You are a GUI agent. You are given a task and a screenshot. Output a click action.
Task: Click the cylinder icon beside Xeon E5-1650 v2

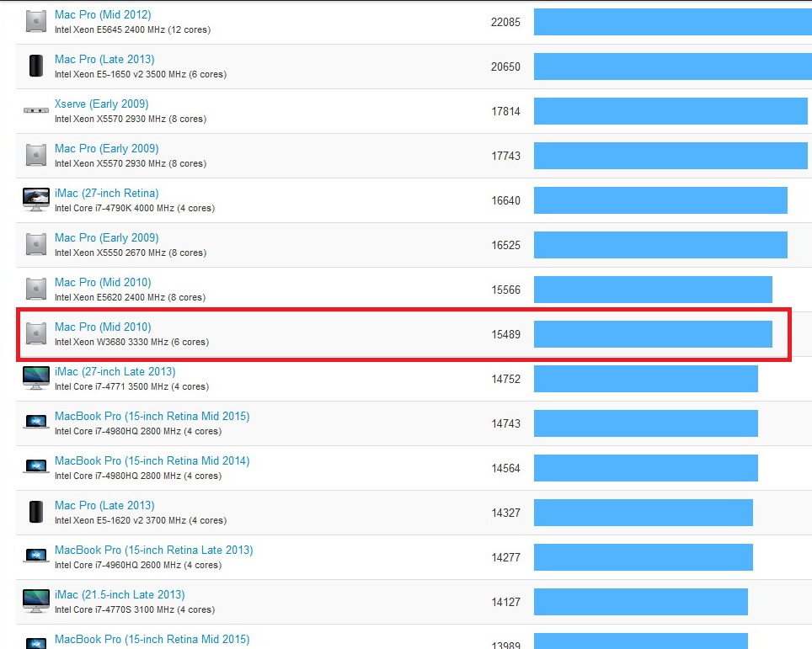point(36,66)
